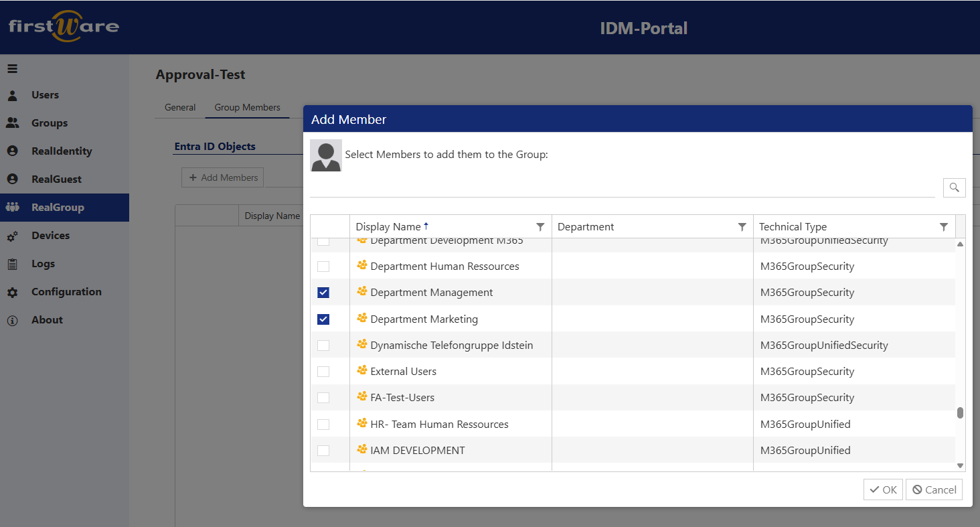Viewport: 980px width, 527px height.
Task: Click the Users person icon in sidebar
Action: tap(12, 95)
